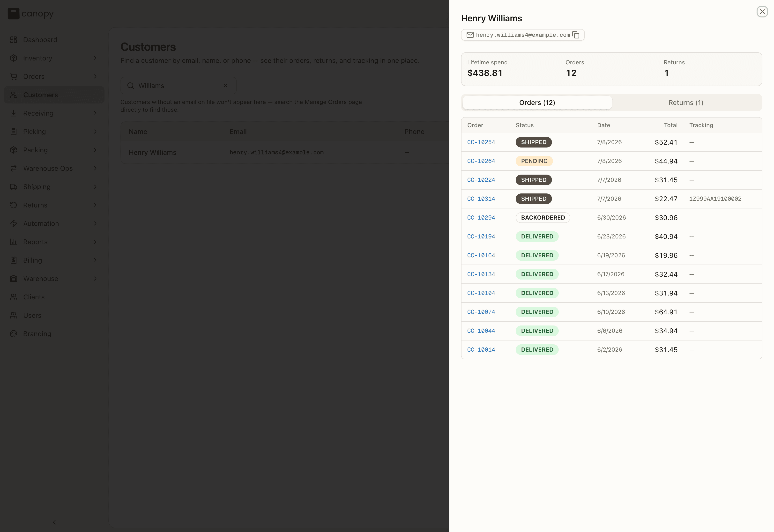Open order CC-10254

481,142
